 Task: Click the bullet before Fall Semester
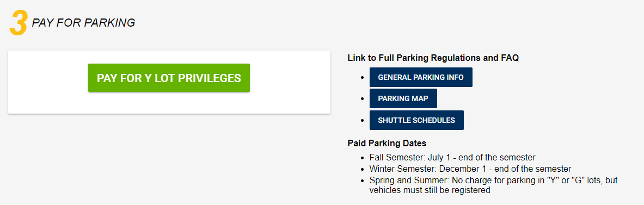pyautogui.click(x=362, y=158)
